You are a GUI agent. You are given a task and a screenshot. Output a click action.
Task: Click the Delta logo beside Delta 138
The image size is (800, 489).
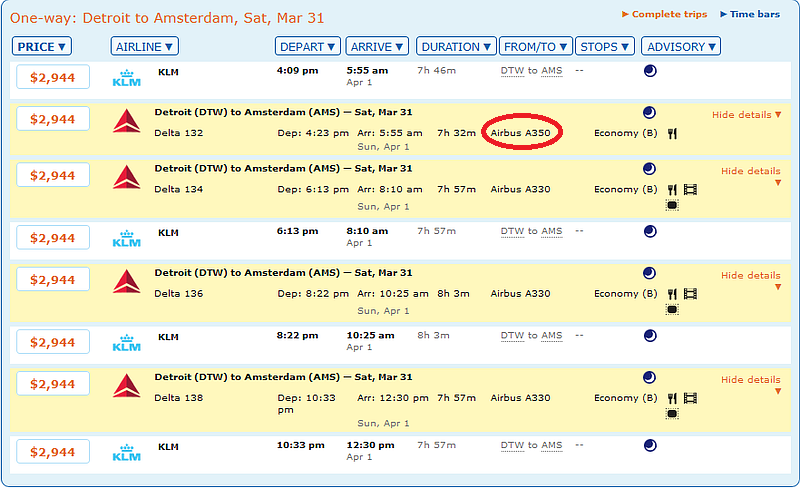[127, 385]
